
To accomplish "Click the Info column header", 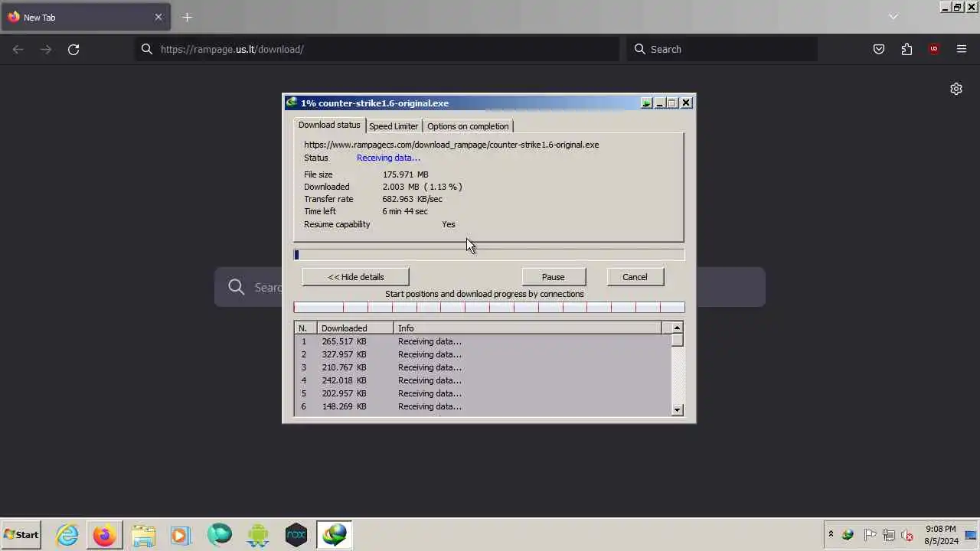I will 528,328.
